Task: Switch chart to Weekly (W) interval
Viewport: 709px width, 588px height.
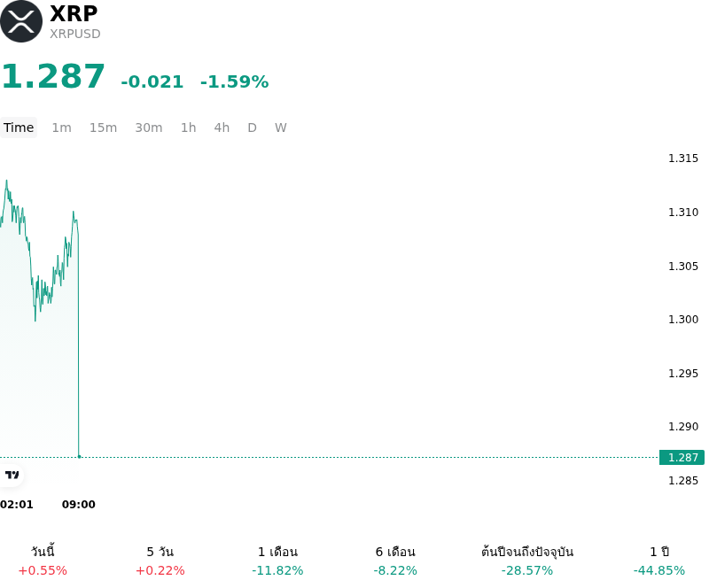Action: tap(280, 128)
